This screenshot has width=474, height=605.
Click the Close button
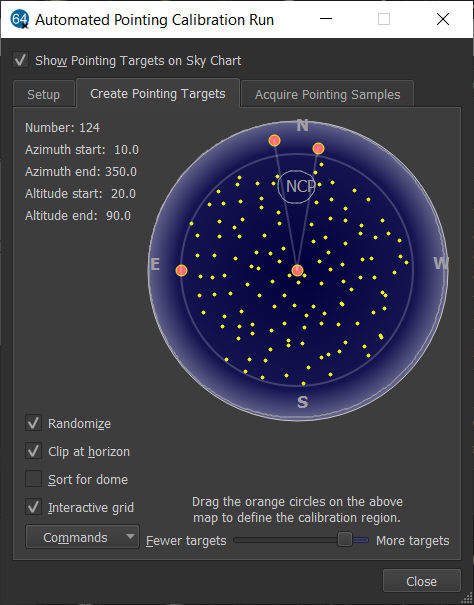coord(422,581)
